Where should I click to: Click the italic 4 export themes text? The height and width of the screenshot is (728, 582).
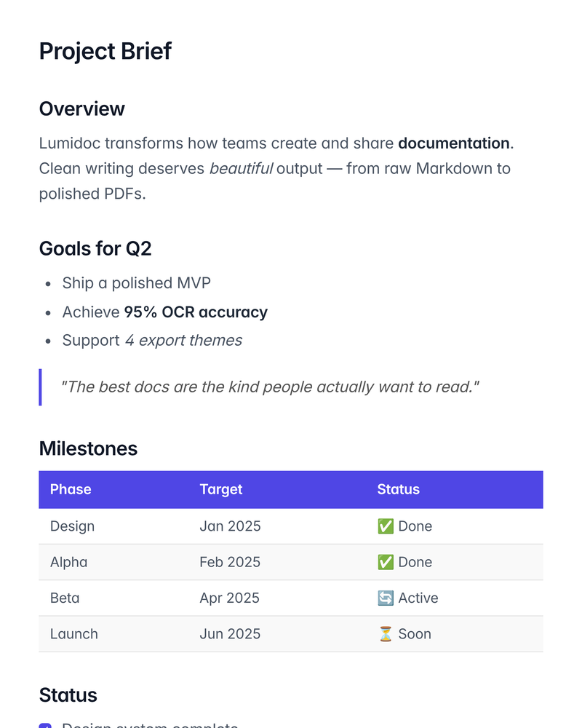183,341
